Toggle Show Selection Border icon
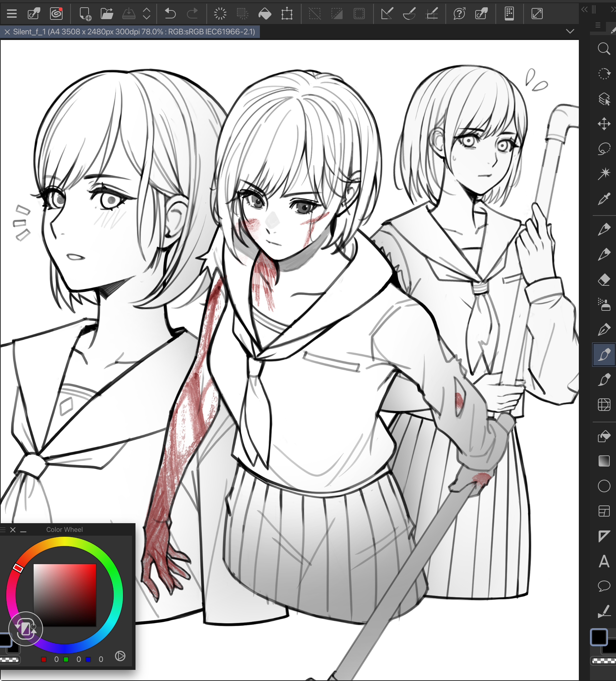Screen dimensions: 616x681 (x=359, y=14)
